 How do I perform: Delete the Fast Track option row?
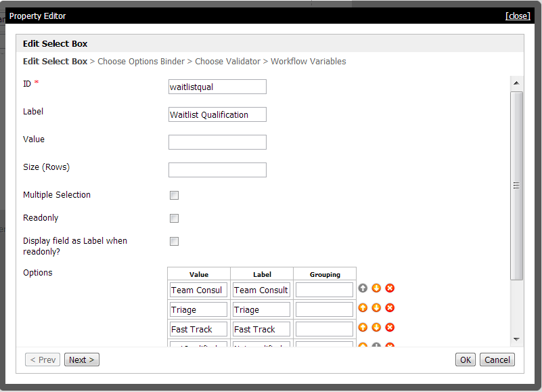pyautogui.click(x=390, y=327)
